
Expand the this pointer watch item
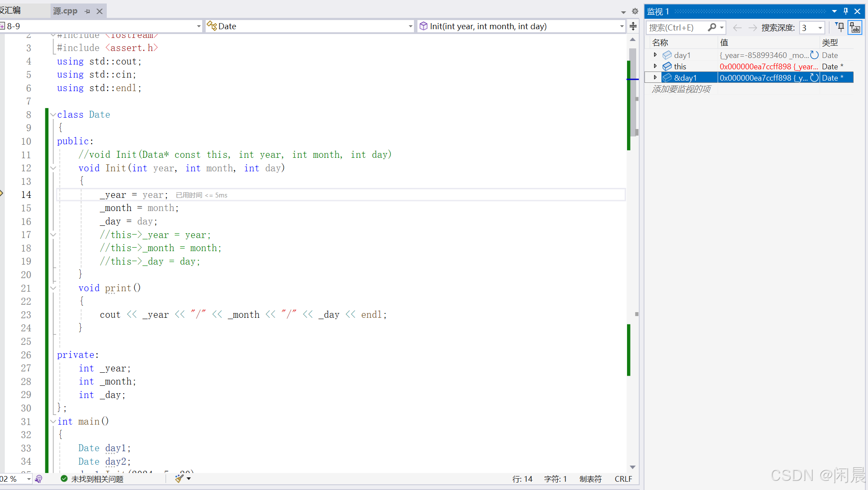click(655, 66)
